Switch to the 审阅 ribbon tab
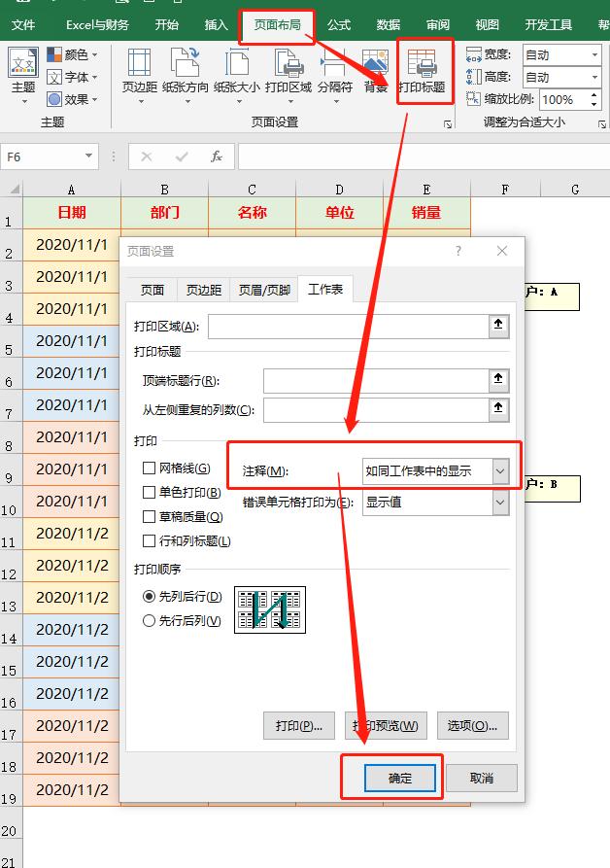Screen dimensions: 610x868 [438, 25]
